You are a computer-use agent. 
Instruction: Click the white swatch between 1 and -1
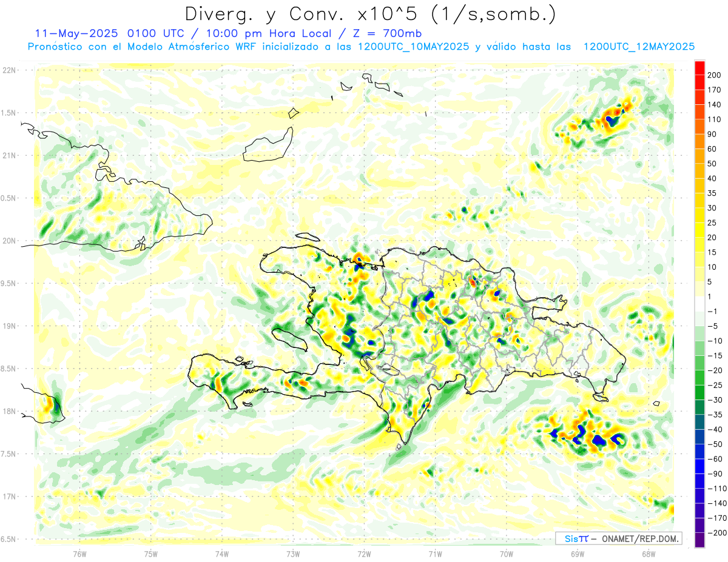(x=699, y=304)
